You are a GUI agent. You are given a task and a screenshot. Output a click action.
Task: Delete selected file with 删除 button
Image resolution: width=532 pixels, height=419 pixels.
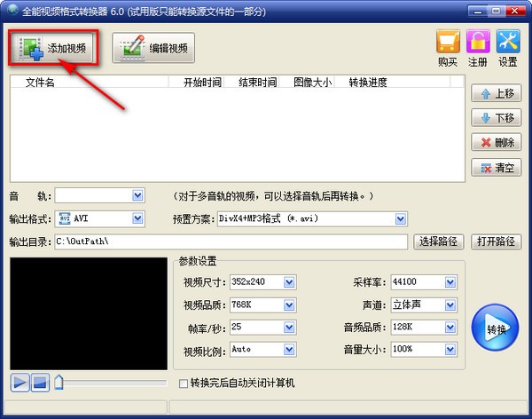tap(496, 142)
